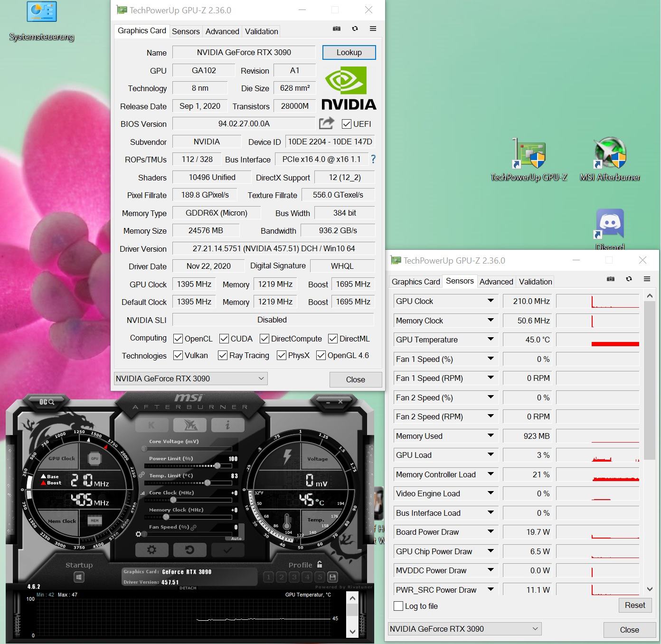Select Afterburner profile slot 1
Screen dimensions: 661x644
(269, 577)
